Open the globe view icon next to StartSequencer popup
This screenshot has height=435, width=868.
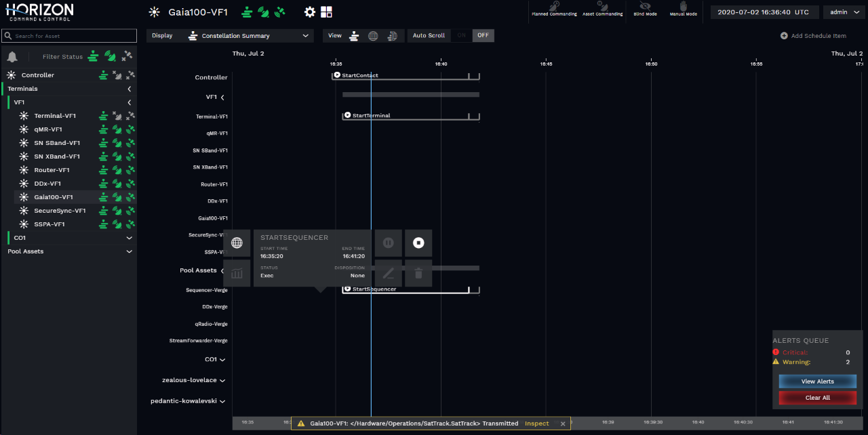pyautogui.click(x=237, y=243)
